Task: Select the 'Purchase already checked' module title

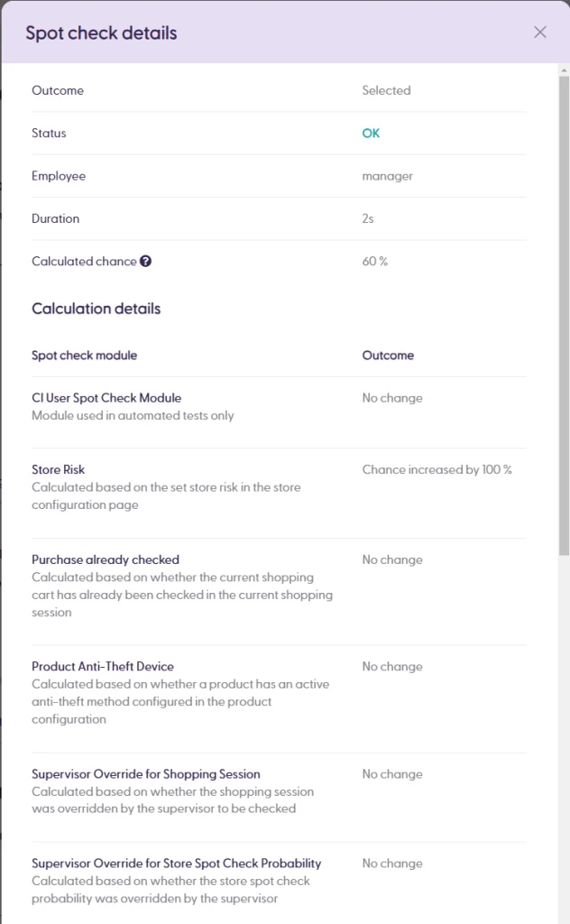Action: [x=106, y=559]
